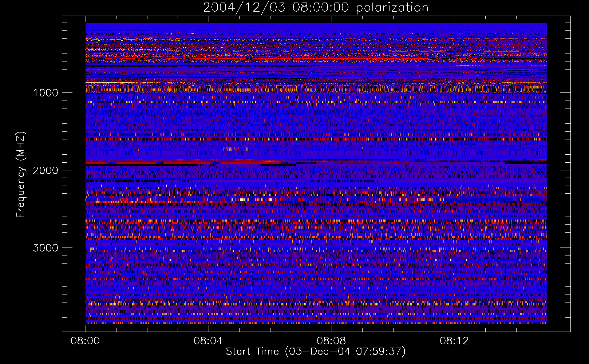Viewport: 589px width, 364px height.
Task: Click the 'Start Time (03-Dec-04 07:59:37)' label
Action: (316, 352)
